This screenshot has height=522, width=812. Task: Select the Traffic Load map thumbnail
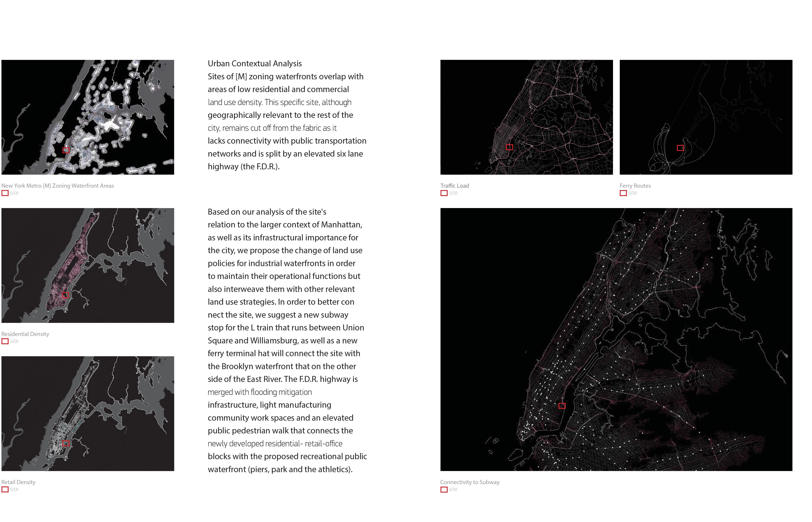526,117
